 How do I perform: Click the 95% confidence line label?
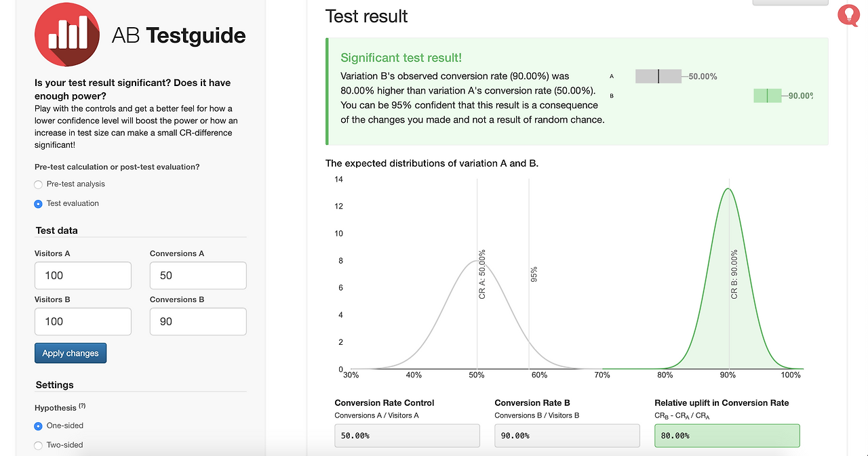pos(534,274)
